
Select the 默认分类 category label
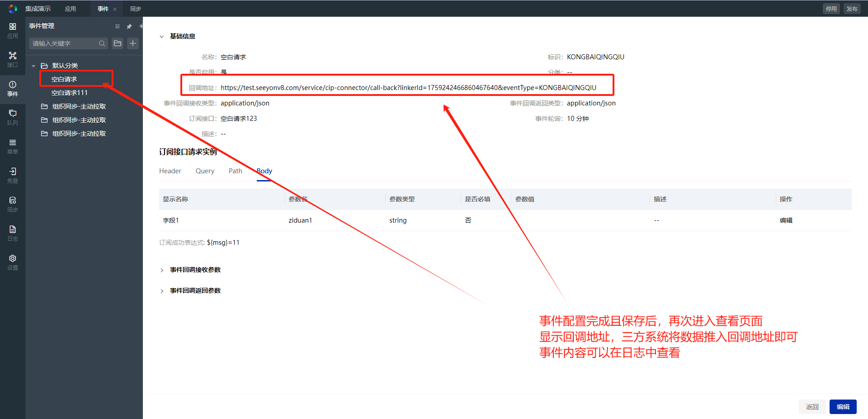[65, 66]
